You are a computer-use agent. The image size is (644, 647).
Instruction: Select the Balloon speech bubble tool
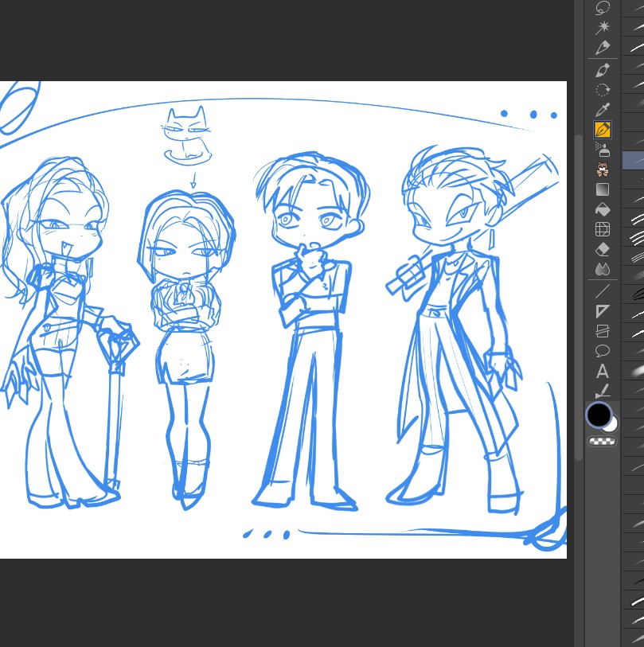click(603, 351)
